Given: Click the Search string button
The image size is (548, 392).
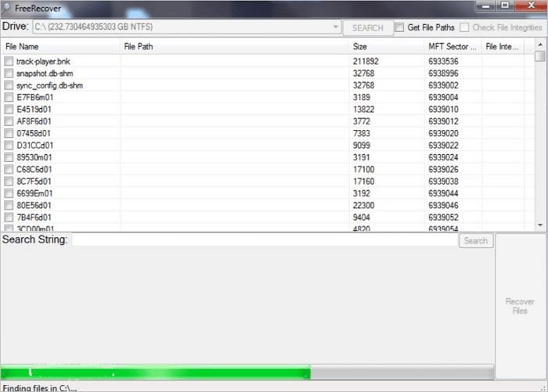Looking at the screenshot, I should coord(476,241).
